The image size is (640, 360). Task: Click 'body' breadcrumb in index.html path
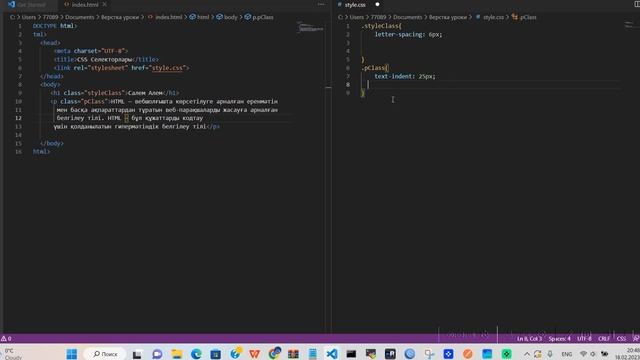[231, 17]
